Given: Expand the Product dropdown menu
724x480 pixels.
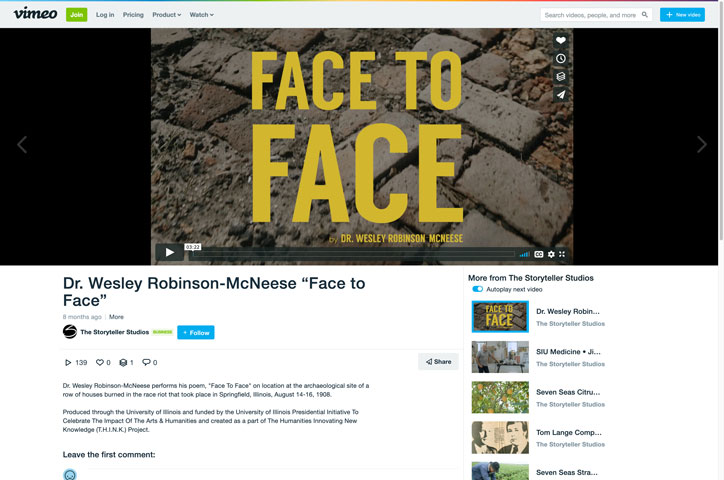Looking at the screenshot, I should click(167, 15).
